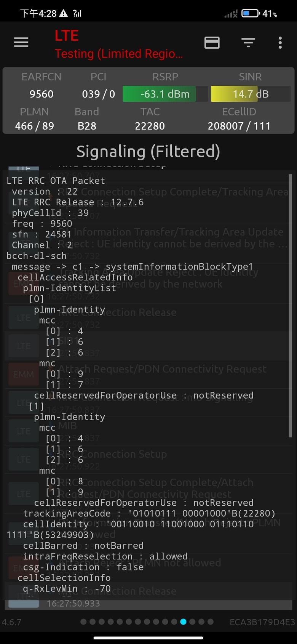Open the three-dot overflow menu

pyautogui.click(x=280, y=42)
